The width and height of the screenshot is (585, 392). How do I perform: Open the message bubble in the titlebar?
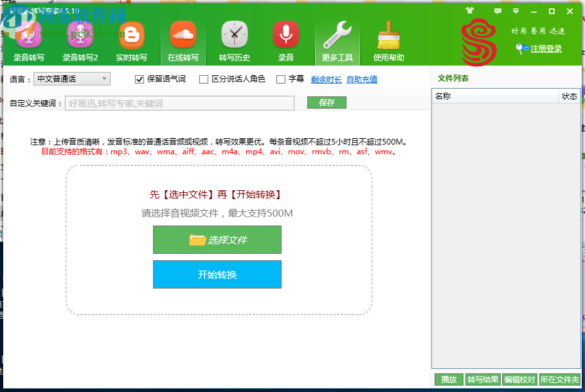pos(497,11)
